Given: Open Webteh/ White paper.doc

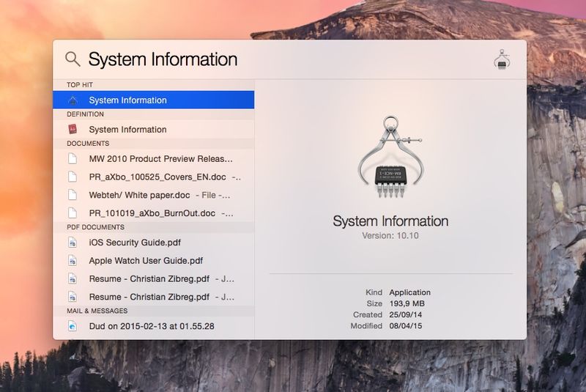Looking at the screenshot, I should [x=154, y=195].
